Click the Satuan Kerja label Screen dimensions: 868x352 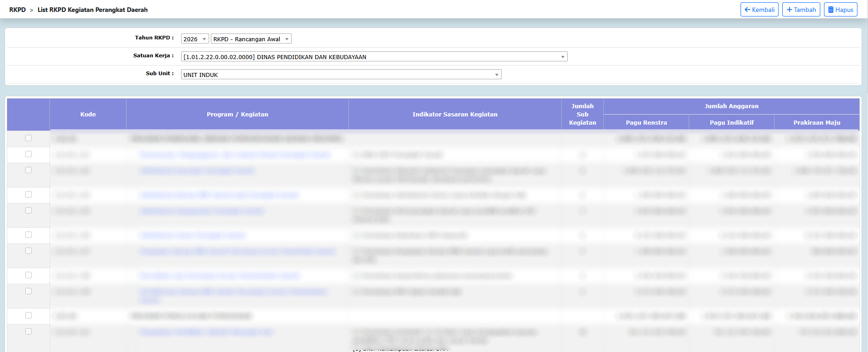(x=153, y=55)
